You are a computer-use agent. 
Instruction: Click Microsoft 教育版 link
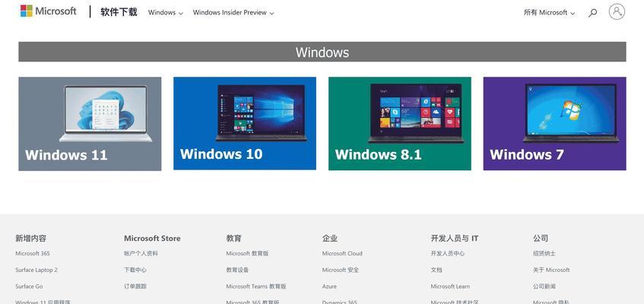247,254
